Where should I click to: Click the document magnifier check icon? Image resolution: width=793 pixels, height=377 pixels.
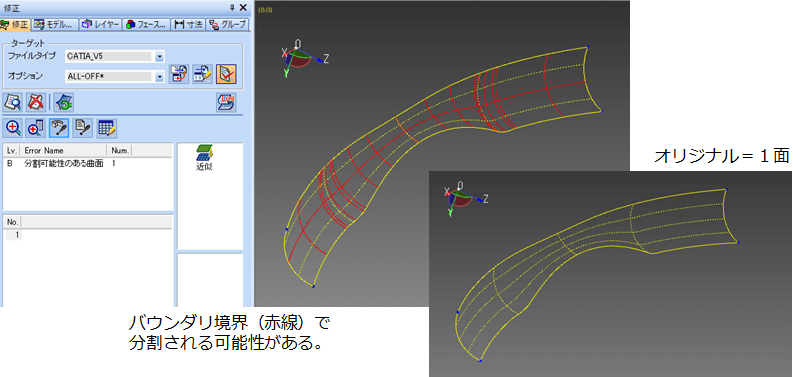12,102
